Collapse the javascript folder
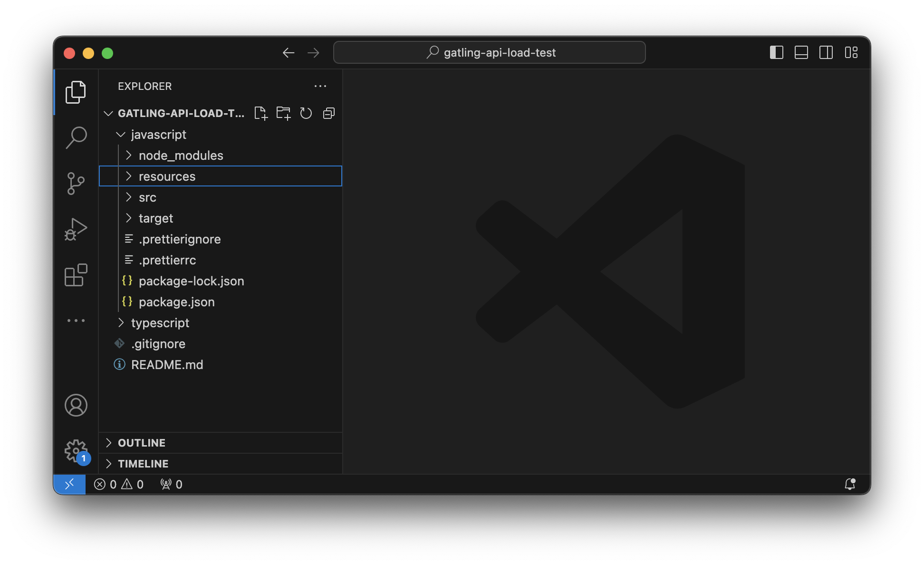924x565 pixels. (x=221, y=135)
